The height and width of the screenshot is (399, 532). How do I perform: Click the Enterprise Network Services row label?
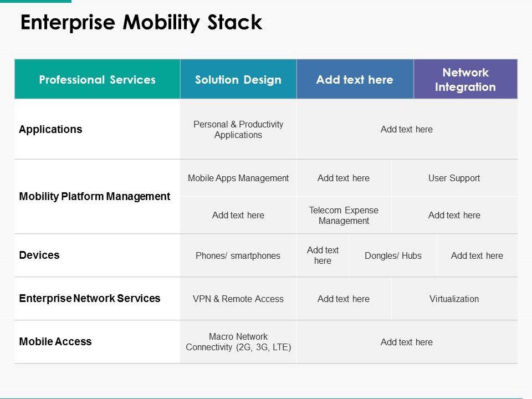click(x=90, y=298)
